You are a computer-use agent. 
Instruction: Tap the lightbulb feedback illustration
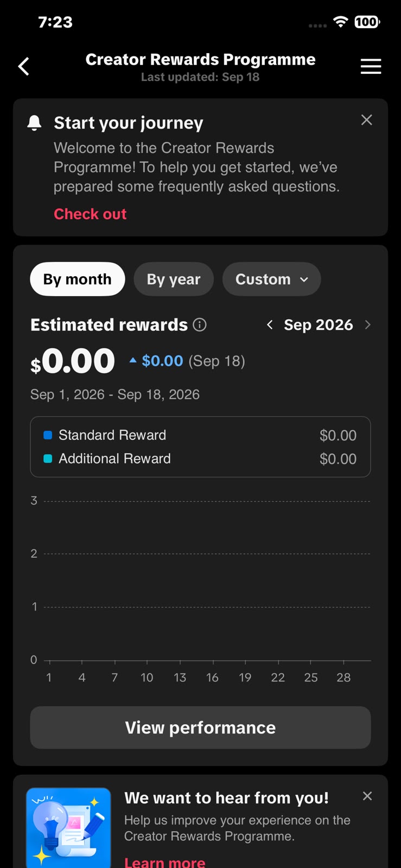click(68, 828)
